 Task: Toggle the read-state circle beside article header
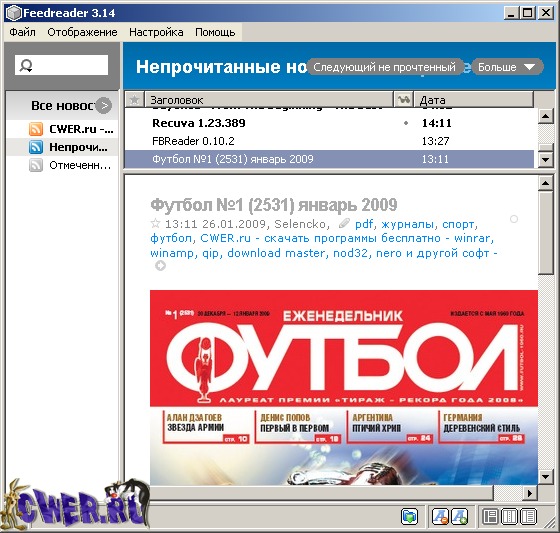coord(514,219)
